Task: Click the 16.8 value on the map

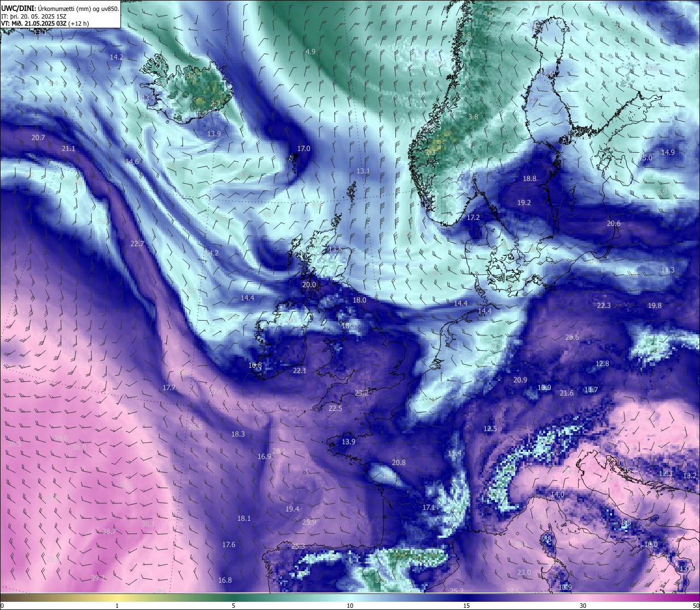Action: pos(225,580)
